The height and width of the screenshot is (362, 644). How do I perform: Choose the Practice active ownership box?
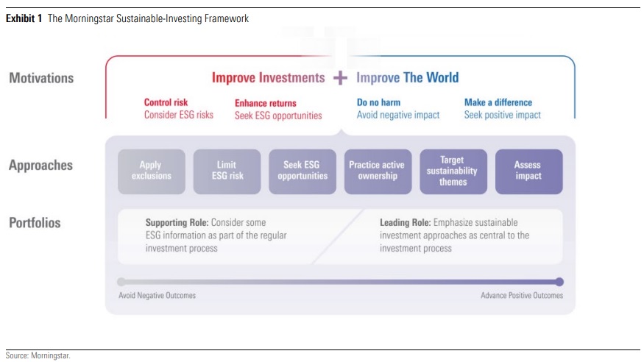(x=378, y=171)
